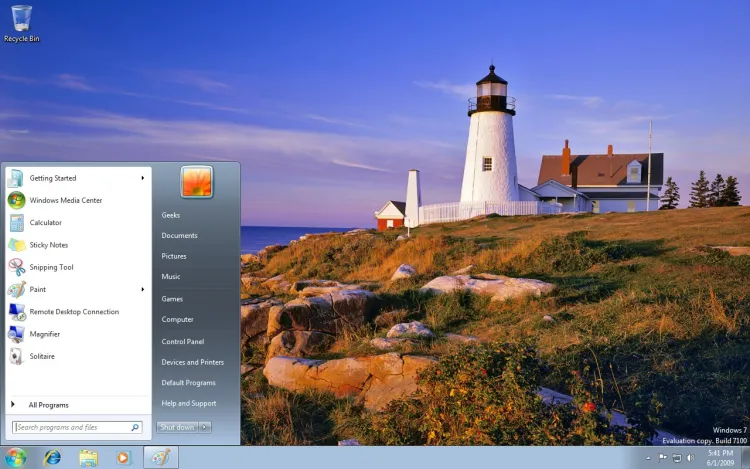Viewport: 750px width, 469px height.
Task: Click the volume speaker tray icon
Action: tap(691, 458)
